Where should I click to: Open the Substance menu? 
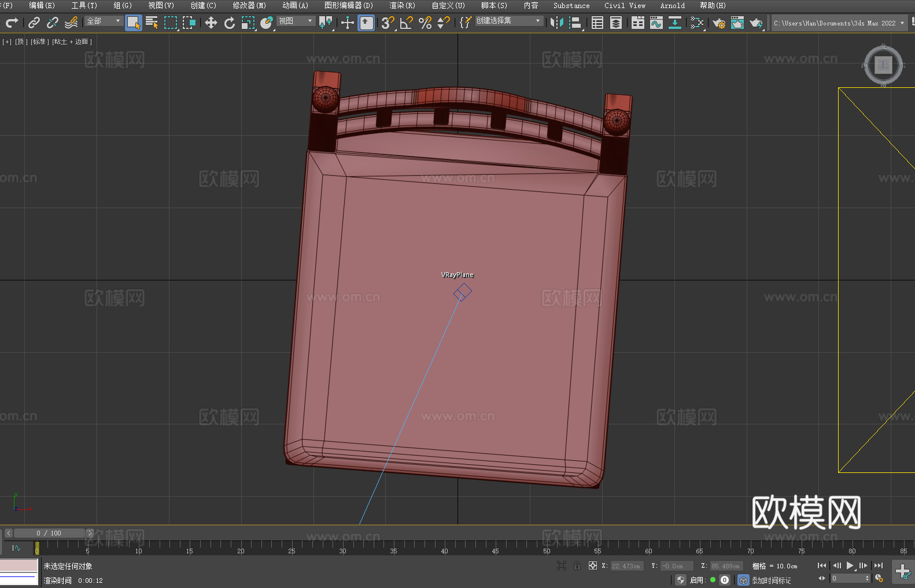point(571,5)
